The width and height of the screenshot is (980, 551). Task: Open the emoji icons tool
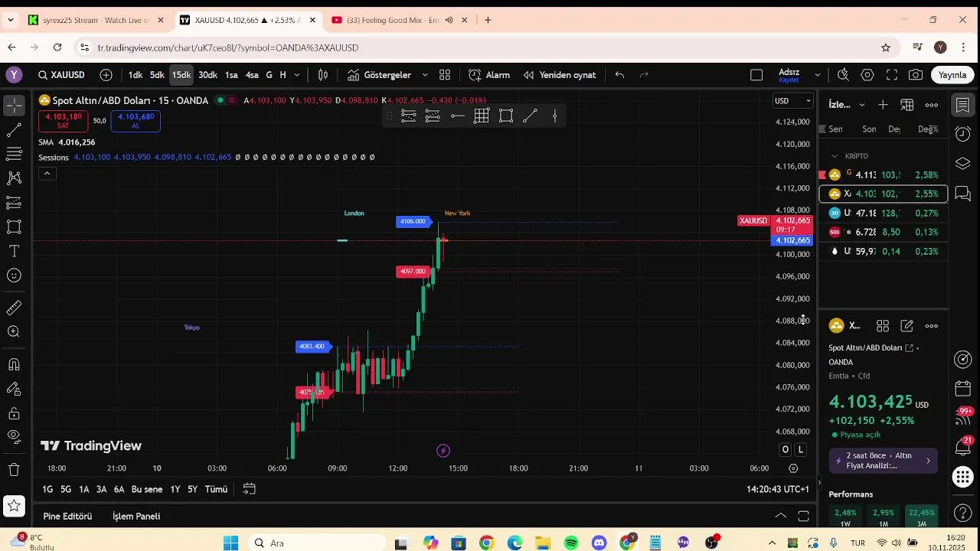[14, 275]
